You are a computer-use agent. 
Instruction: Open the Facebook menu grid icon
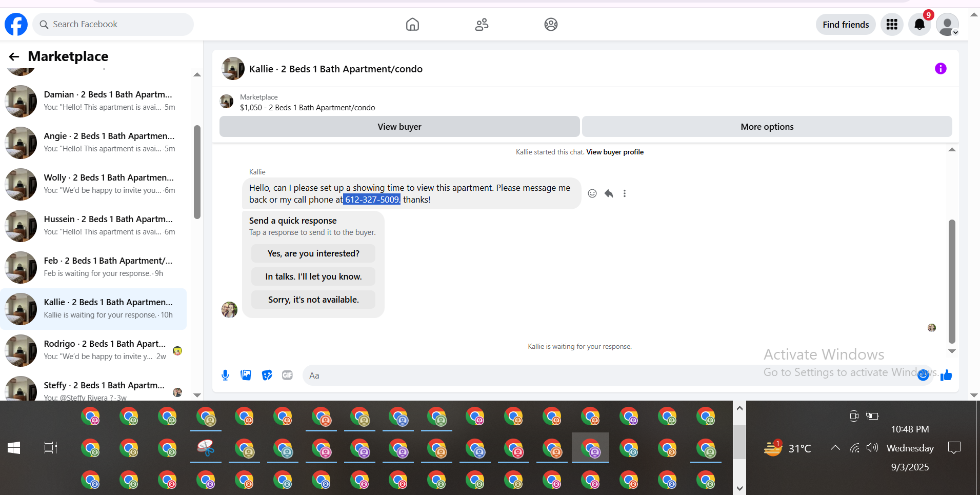(x=892, y=24)
